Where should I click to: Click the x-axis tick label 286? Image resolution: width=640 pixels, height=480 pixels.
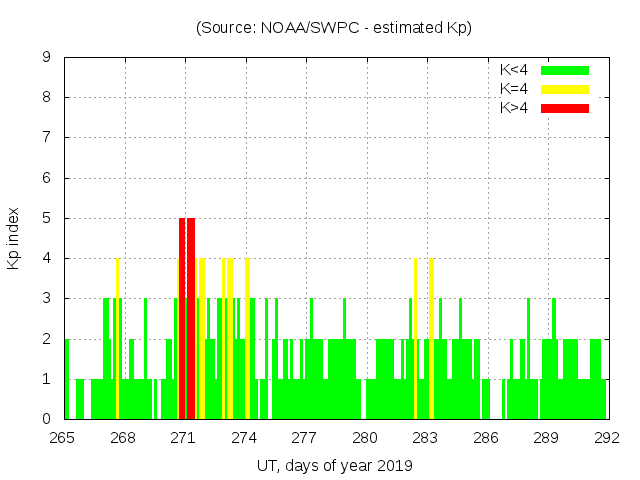click(486, 438)
